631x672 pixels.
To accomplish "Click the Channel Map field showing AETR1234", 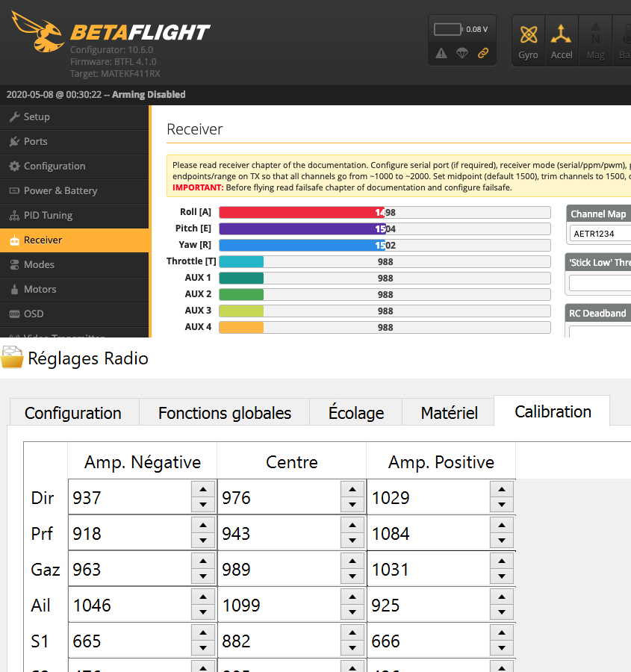I will [600, 234].
